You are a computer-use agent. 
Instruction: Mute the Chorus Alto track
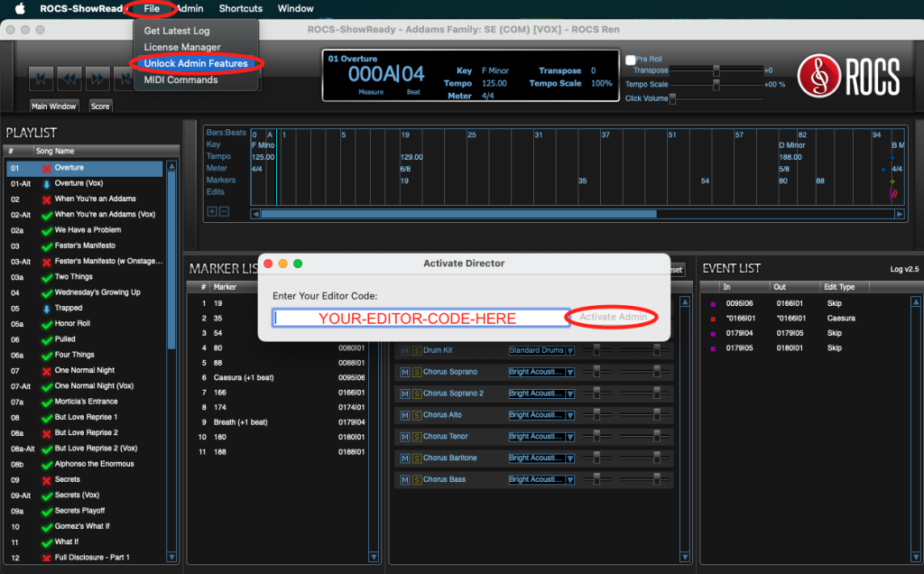(405, 415)
